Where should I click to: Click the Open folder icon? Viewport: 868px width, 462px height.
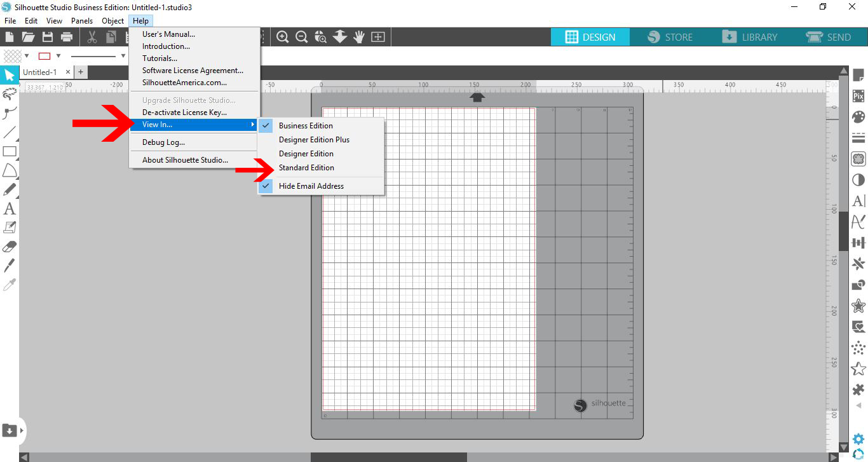pos(28,37)
